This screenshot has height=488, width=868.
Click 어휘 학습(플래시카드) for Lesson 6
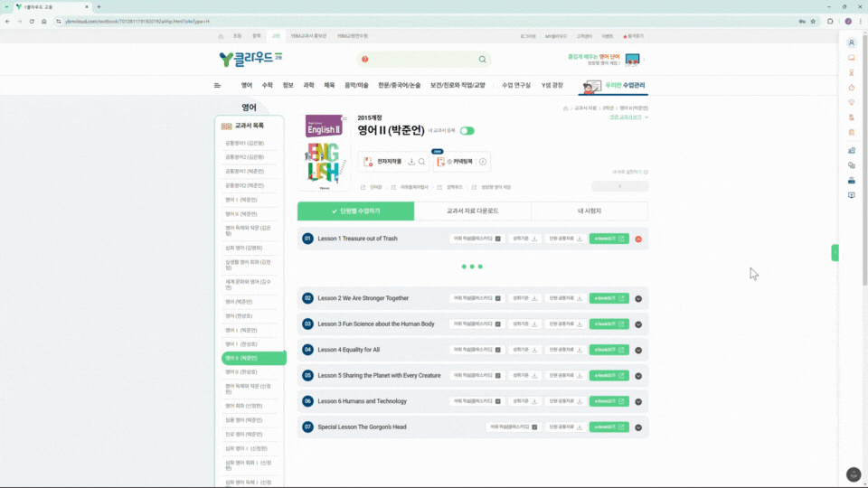pos(476,401)
